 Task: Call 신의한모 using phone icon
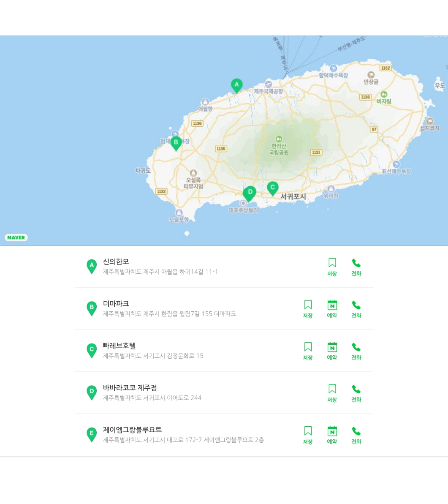(x=356, y=267)
